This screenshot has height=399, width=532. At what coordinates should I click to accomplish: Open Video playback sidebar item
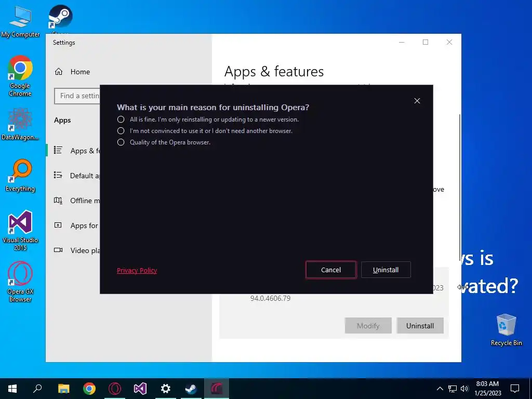click(77, 250)
